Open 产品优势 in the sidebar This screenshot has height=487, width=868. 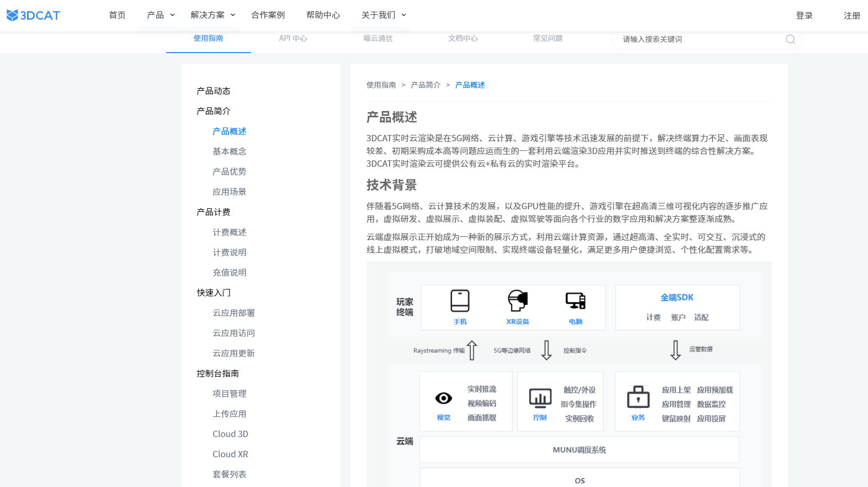pos(230,172)
